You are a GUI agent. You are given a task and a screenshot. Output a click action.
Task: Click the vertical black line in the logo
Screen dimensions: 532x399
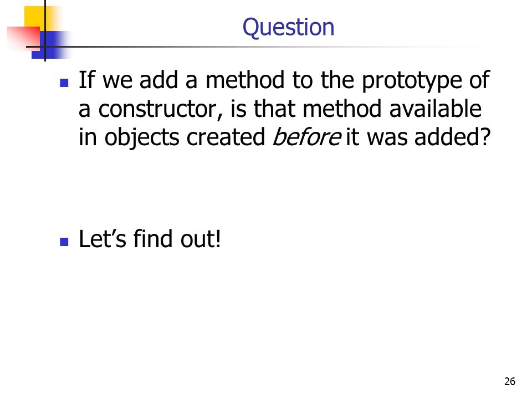point(45,30)
